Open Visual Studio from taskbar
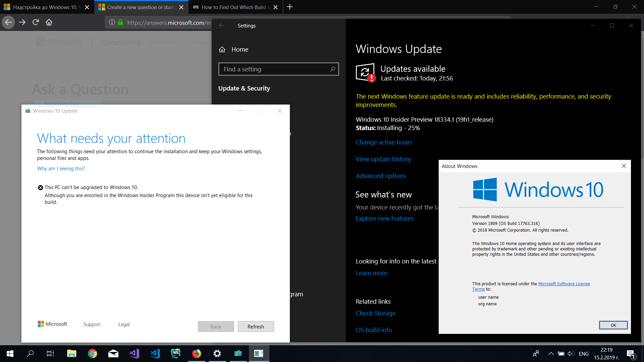This screenshot has height=362, width=644. click(134, 353)
